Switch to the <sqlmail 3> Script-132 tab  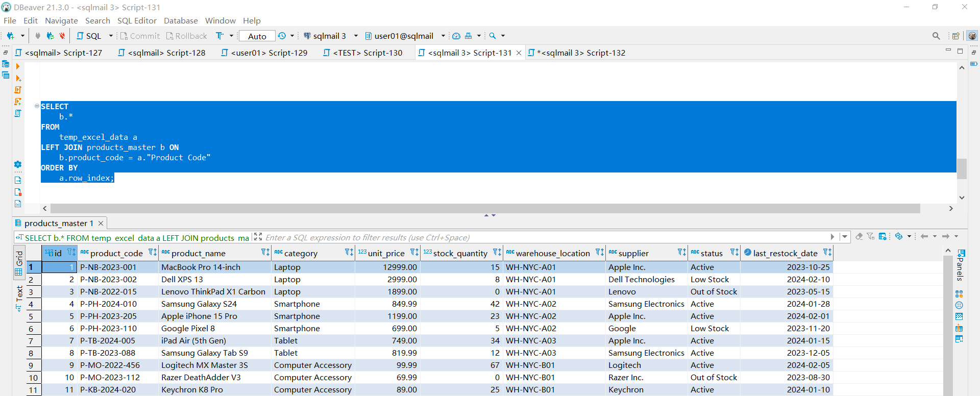[x=576, y=53]
